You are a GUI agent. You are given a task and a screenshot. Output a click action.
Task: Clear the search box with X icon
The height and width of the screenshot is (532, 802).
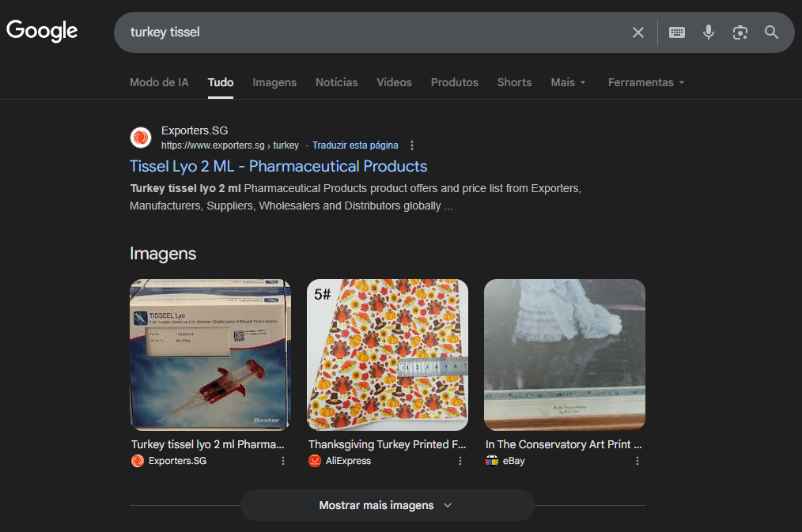click(x=638, y=32)
